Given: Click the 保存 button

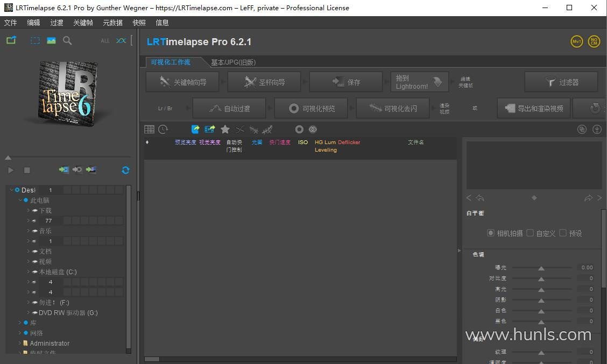Looking at the screenshot, I should pyautogui.click(x=345, y=82).
